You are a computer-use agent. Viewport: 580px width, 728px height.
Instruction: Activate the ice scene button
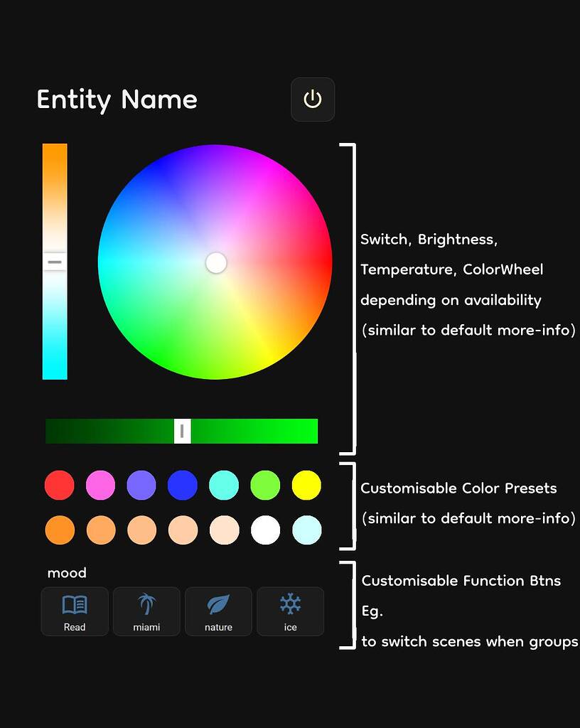(290, 611)
